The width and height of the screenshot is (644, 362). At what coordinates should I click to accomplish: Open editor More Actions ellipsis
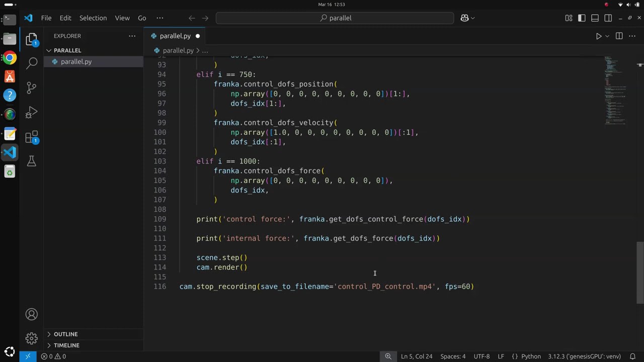click(632, 36)
